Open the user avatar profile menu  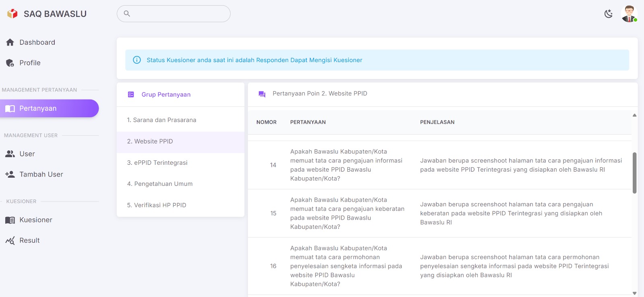629,14
